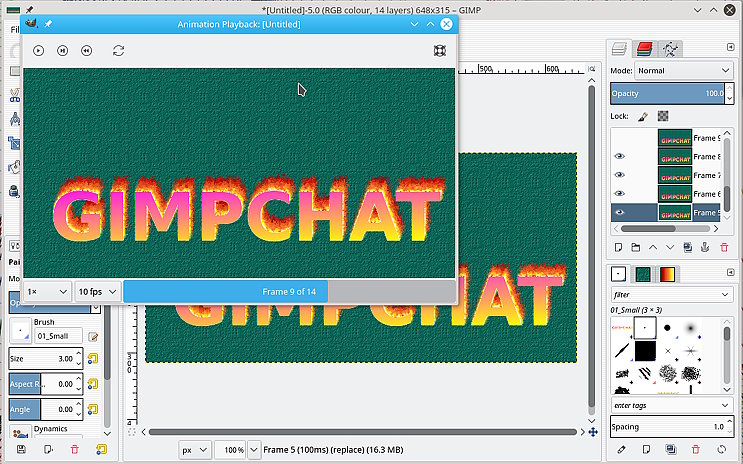743x464 pixels.
Task: Delete the saved tool options preset
Action: point(74,449)
